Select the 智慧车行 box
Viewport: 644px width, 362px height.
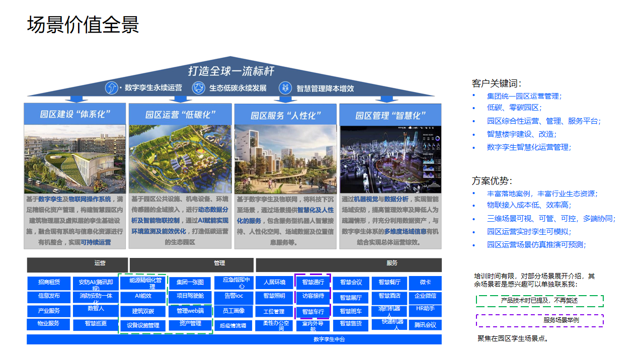[313, 312]
